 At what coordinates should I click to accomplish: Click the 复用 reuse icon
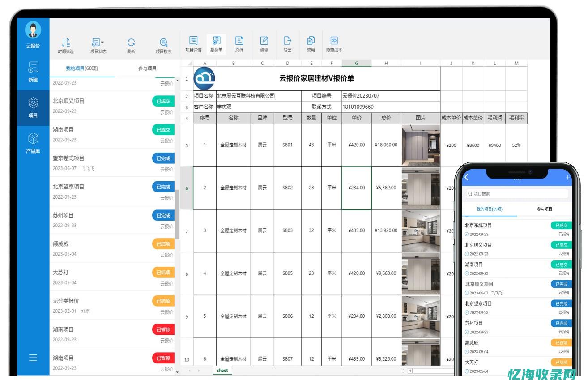[311, 41]
